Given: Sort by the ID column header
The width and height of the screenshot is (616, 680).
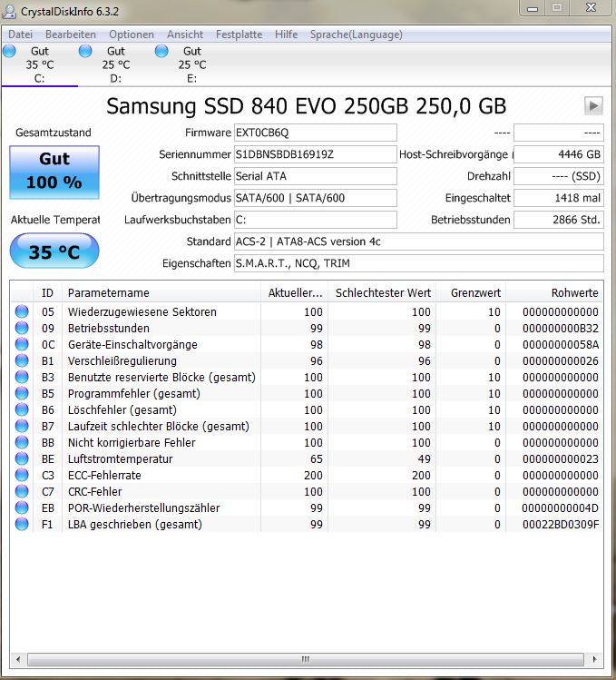Looking at the screenshot, I should click(x=47, y=292).
